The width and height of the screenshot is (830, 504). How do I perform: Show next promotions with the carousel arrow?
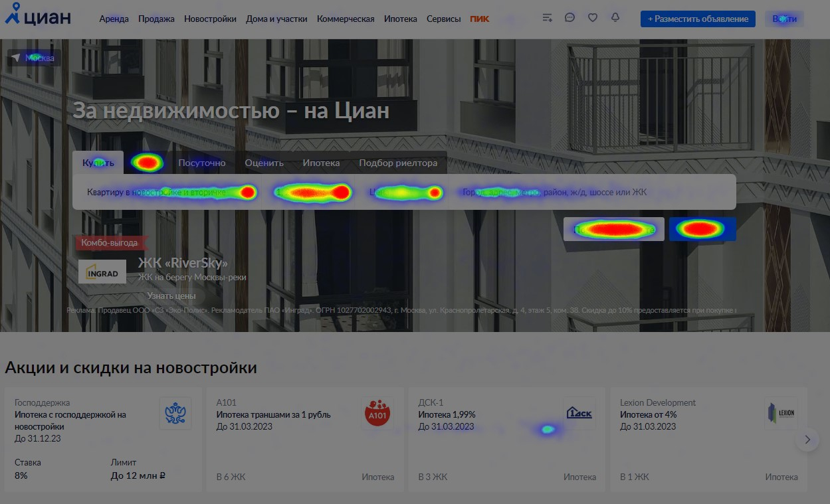[x=807, y=439]
